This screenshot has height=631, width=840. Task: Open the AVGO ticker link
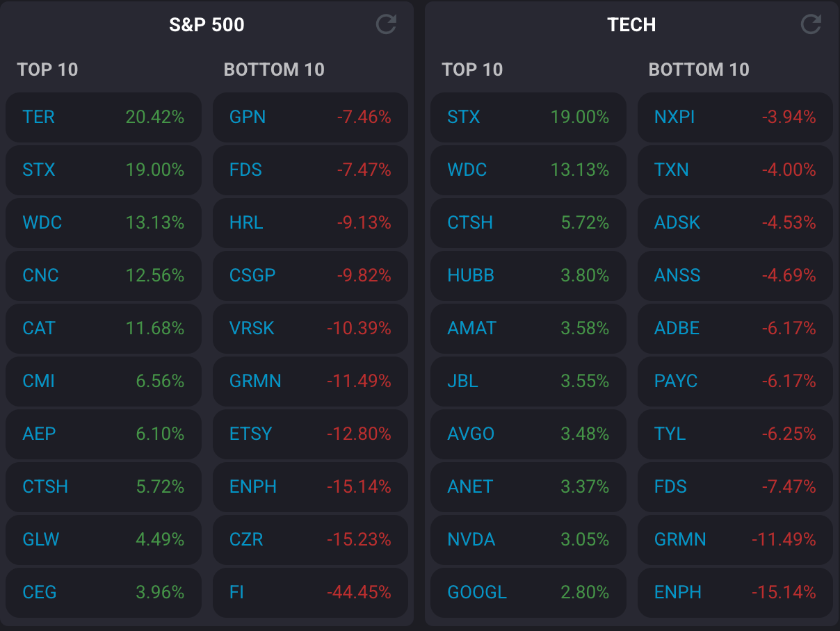click(471, 434)
